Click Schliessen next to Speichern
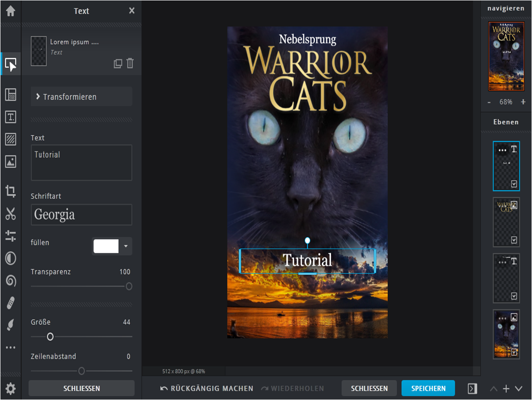This screenshot has width=532, height=400. pos(369,388)
